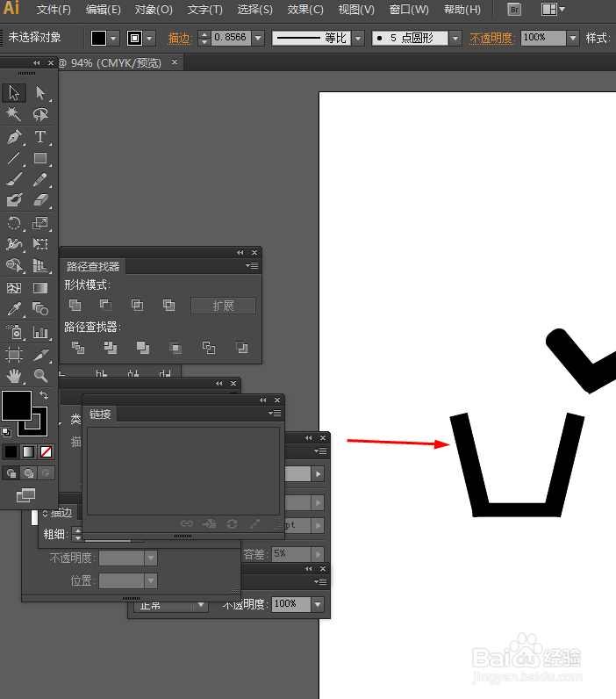616x699 pixels.
Task: Click Merge in Pathfinder panel
Action: coord(143,348)
